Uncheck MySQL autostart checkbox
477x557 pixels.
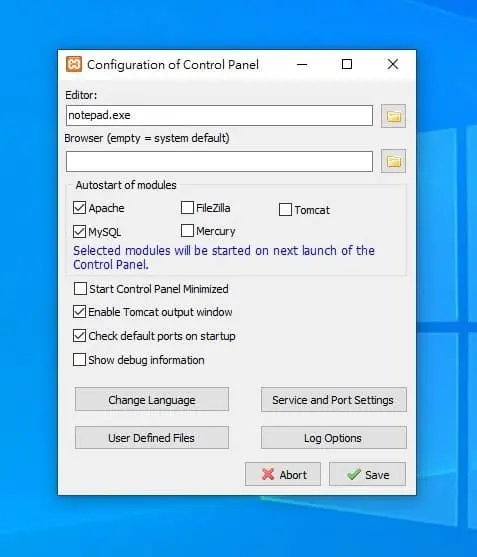(x=79, y=232)
